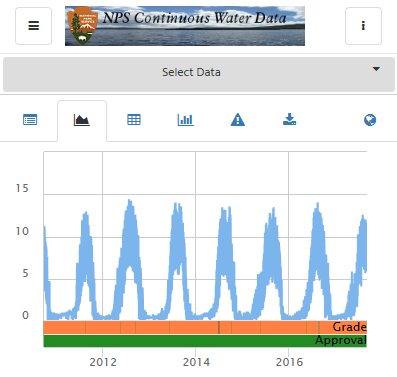Switch to the data table grid tab
The height and width of the screenshot is (377, 397).
coord(134,119)
